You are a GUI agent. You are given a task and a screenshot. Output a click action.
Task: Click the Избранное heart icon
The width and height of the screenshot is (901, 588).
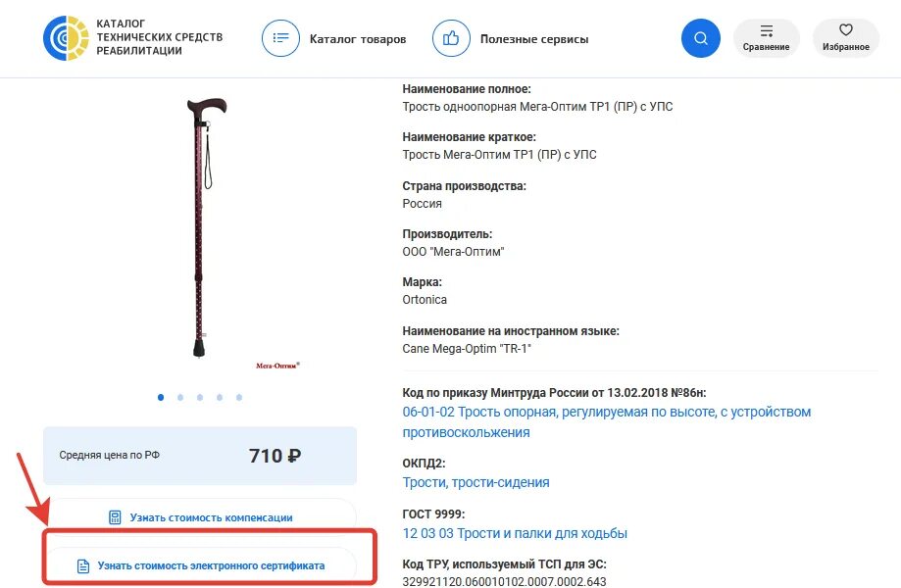coord(846,29)
